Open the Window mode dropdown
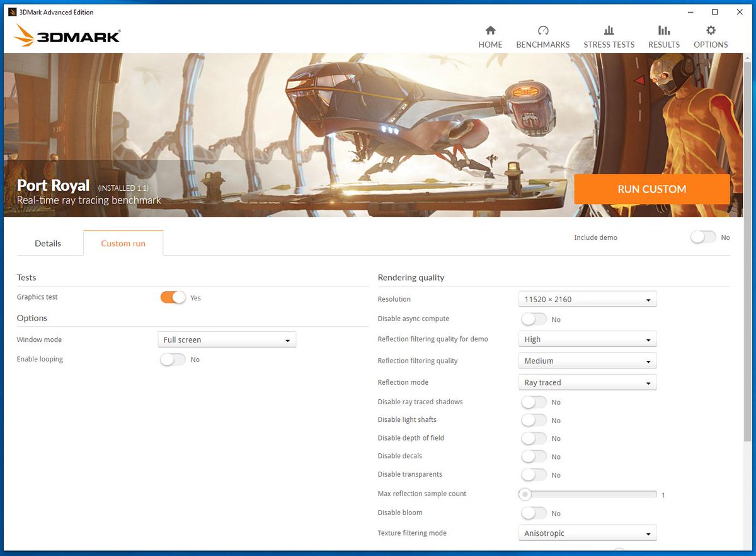Image resolution: width=756 pixels, height=556 pixels. (x=227, y=339)
